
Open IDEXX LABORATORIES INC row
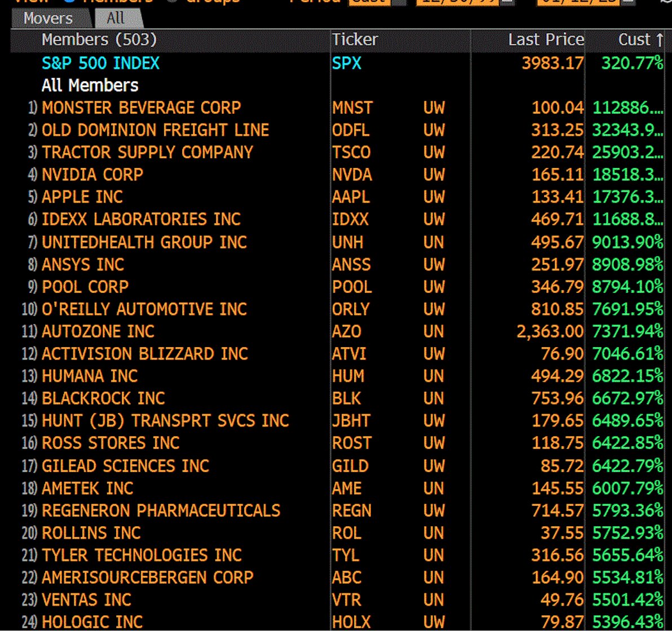[x=337, y=219]
